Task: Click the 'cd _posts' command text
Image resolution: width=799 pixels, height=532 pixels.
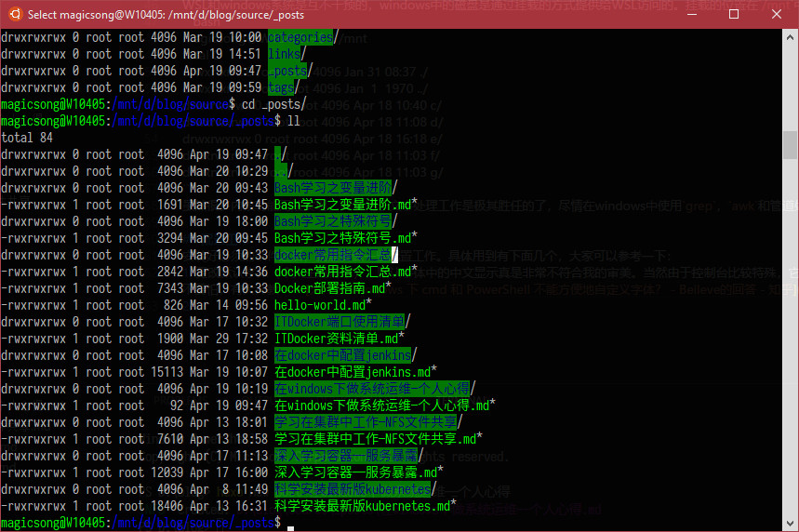Action: 268,105
